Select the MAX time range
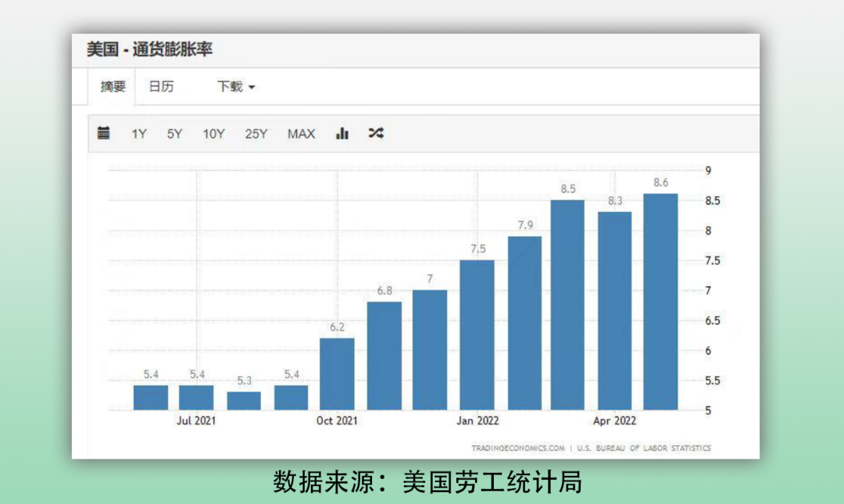Image resolution: width=844 pixels, height=504 pixels. point(301,134)
